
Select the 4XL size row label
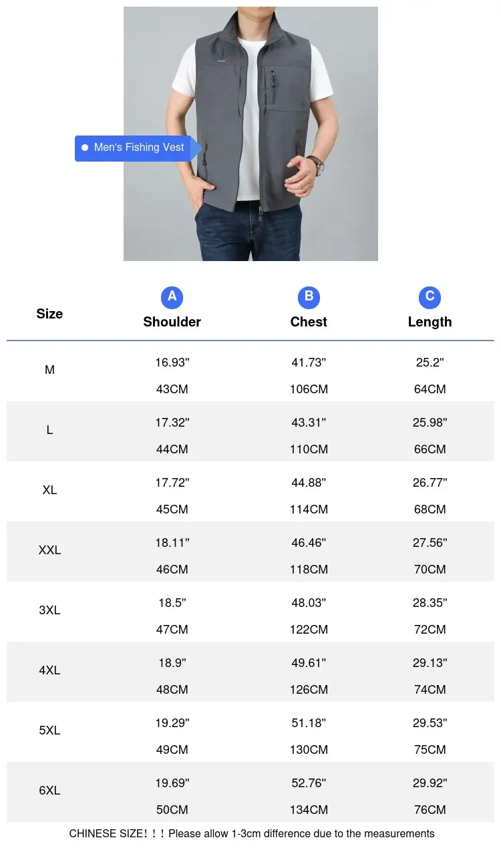49,670
